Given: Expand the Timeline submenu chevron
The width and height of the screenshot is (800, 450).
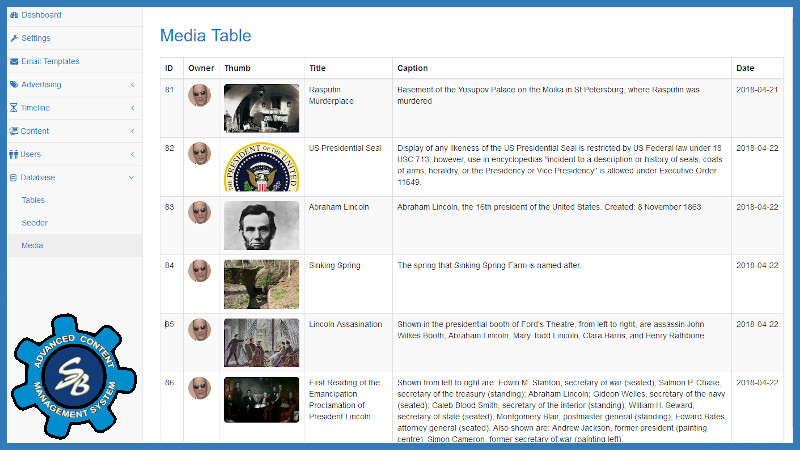Looking at the screenshot, I should 132,108.
